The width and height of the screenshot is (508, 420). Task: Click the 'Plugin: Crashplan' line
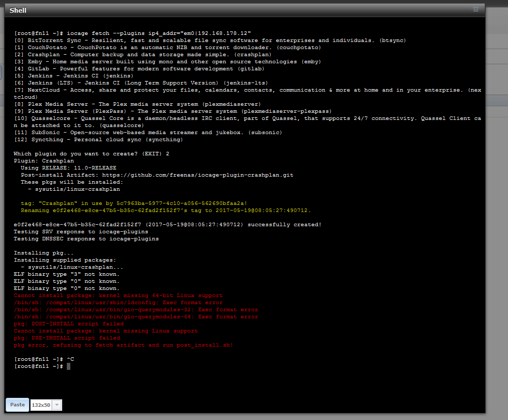(44, 161)
